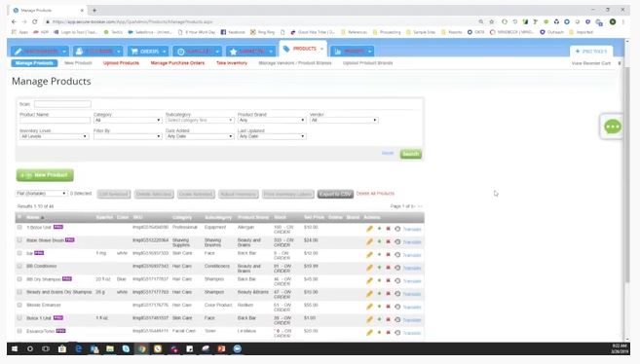Delete Babe Shave Brush with red icon
The height and width of the screenshot is (364, 640).
388,241
